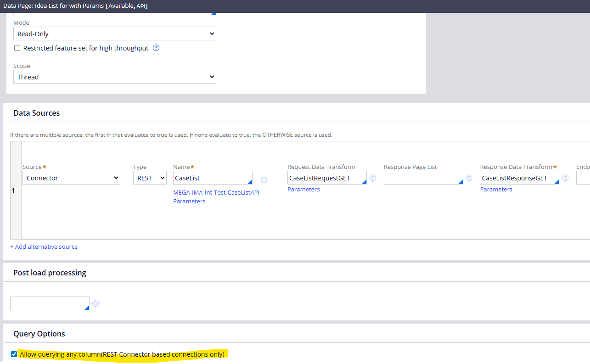The height and width of the screenshot is (364, 590).
Task: Click the Data Page title bar text
Action: click(x=76, y=6)
